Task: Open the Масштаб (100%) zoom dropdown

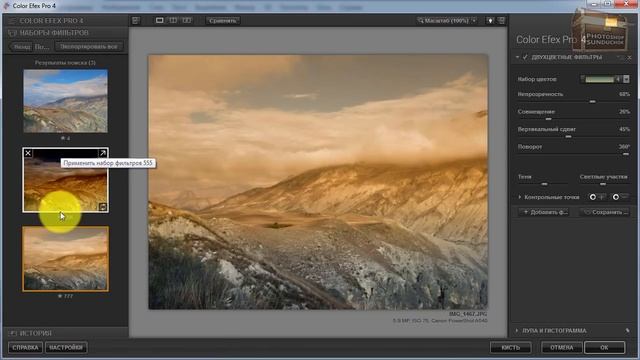Action: 447,20
